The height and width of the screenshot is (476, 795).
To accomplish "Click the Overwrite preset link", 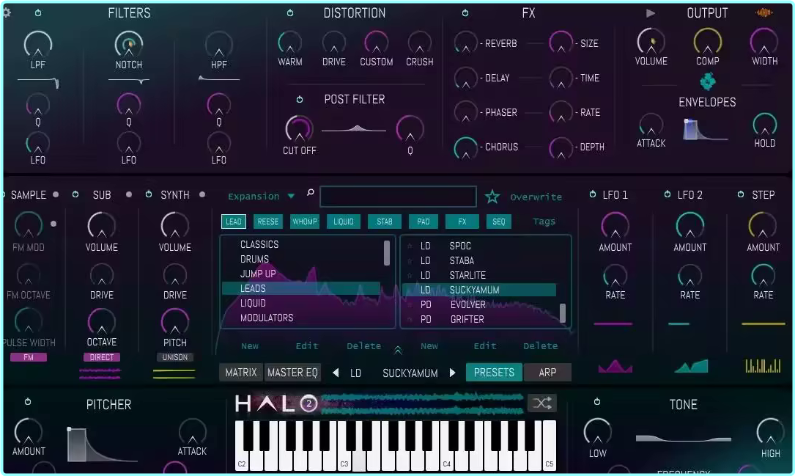I will (536, 197).
